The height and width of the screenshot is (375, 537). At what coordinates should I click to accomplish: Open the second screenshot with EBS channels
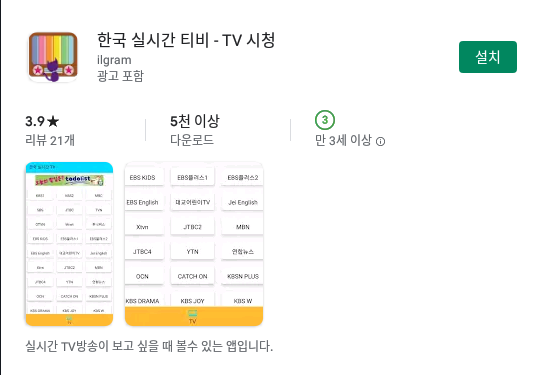click(x=194, y=244)
